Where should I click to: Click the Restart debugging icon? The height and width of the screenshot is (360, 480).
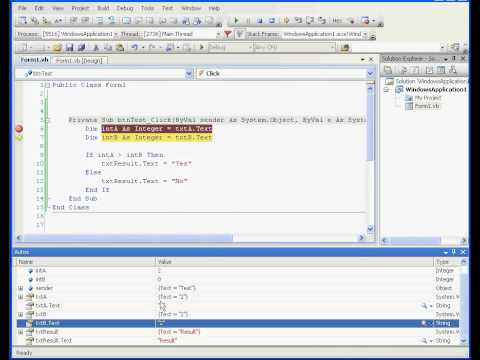pos(272,21)
